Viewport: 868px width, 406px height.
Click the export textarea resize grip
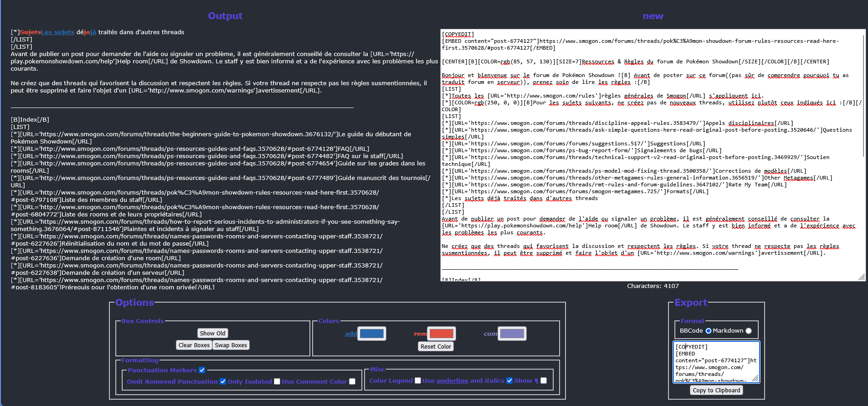pyautogui.click(x=755, y=378)
